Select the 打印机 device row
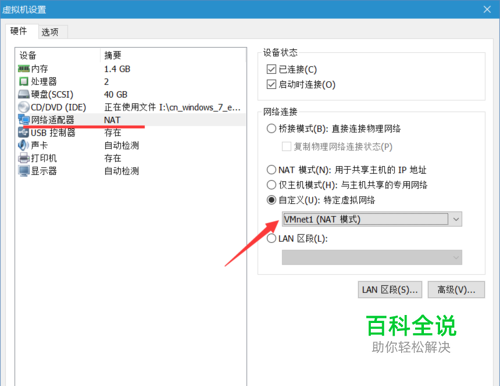This screenshot has width=500, height=386. pos(131,158)
